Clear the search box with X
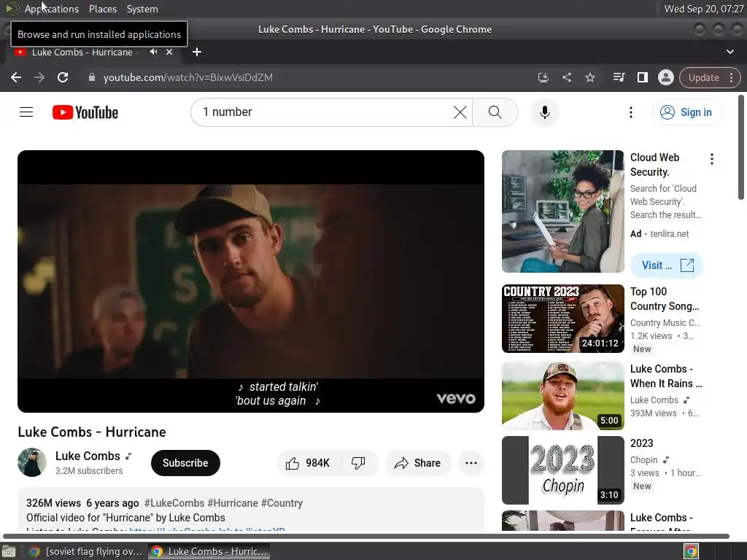 pyautogui.click(x=460, y=112)
